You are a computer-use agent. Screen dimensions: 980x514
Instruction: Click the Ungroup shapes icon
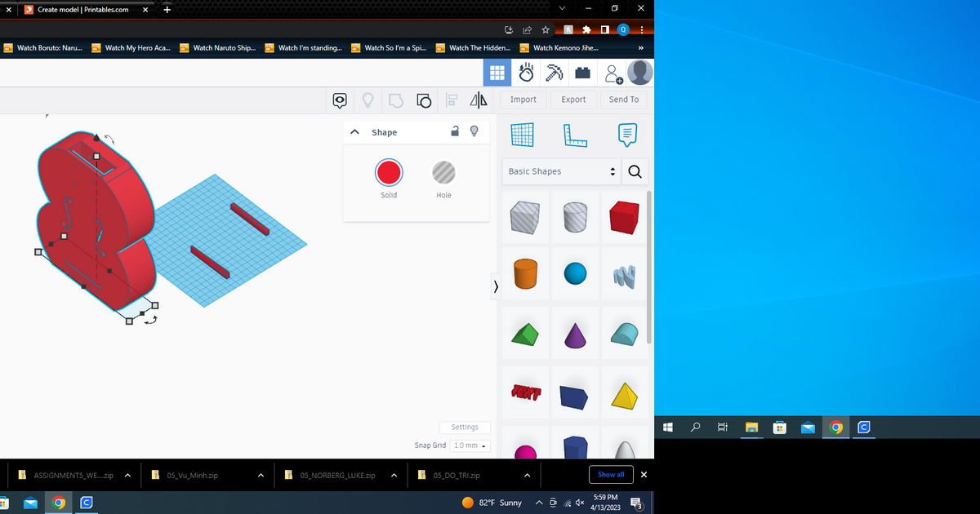tap(424, 100)
